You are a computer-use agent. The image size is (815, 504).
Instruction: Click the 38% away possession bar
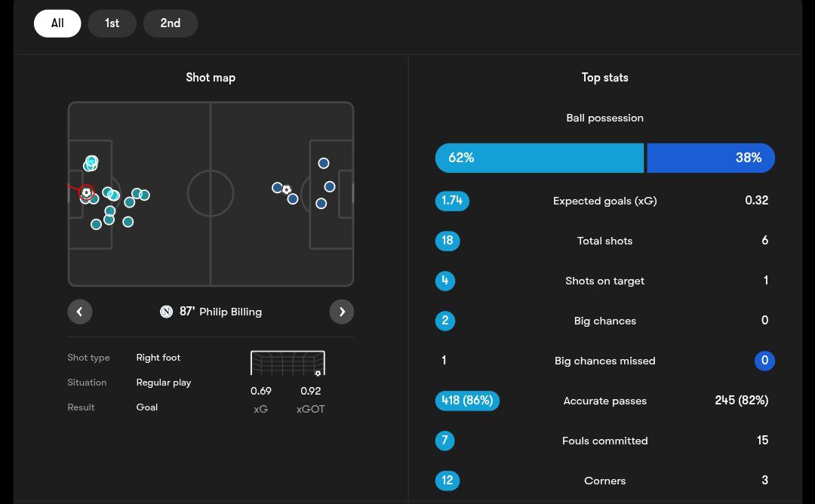(x=711, y=158)
